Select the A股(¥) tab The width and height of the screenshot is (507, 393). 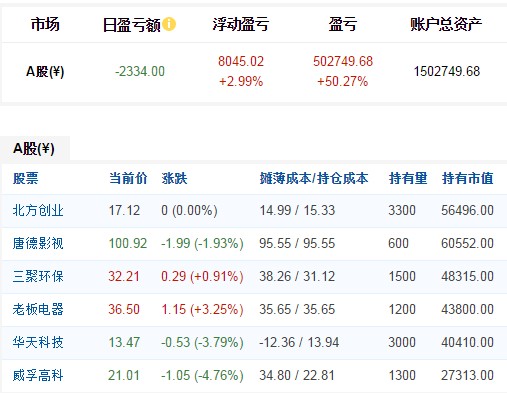[x=34, y=149]
